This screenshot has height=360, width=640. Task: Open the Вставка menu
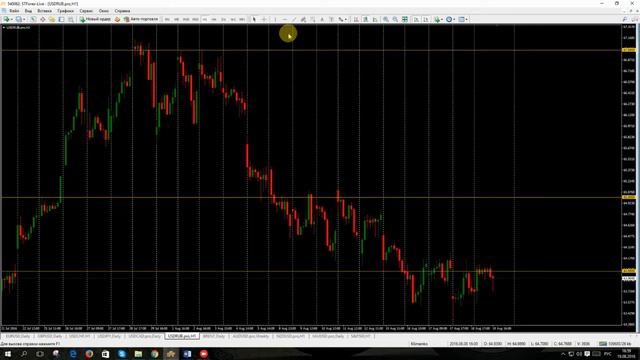44,11
